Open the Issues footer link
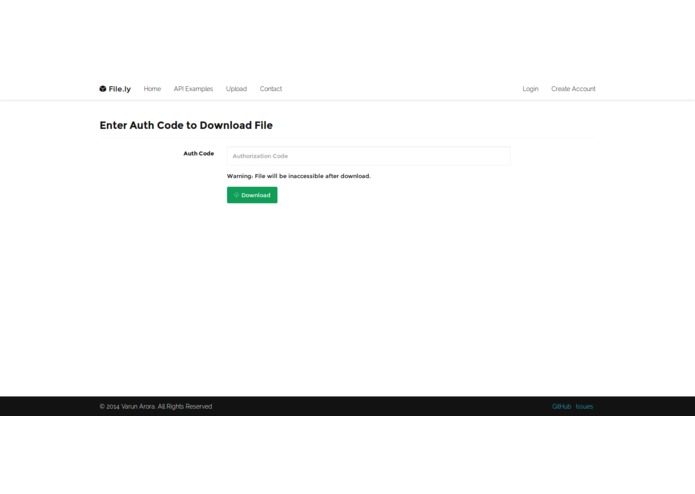Viewport: 695px width, 494px height. point(584,406)
